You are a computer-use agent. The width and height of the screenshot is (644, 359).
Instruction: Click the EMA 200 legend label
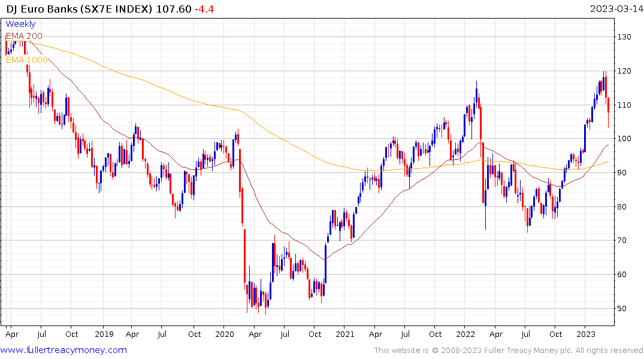coord(24,36)
